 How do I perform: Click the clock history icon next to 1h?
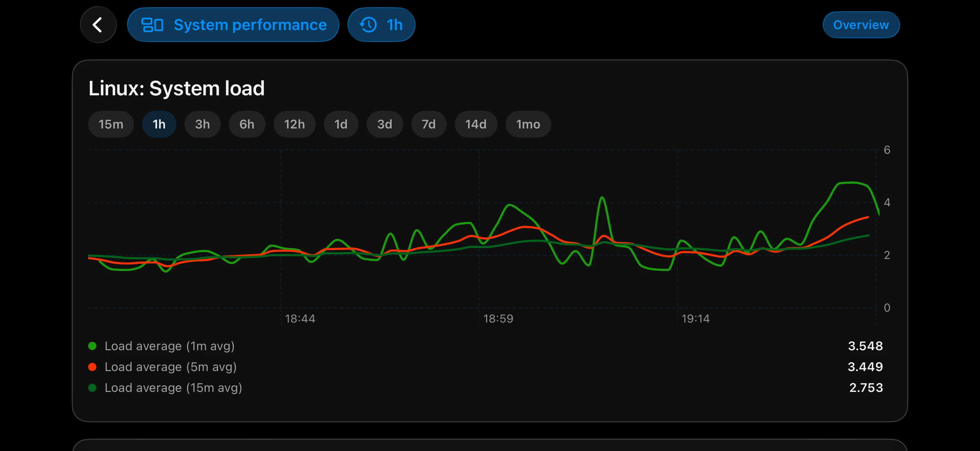[368, 24]
